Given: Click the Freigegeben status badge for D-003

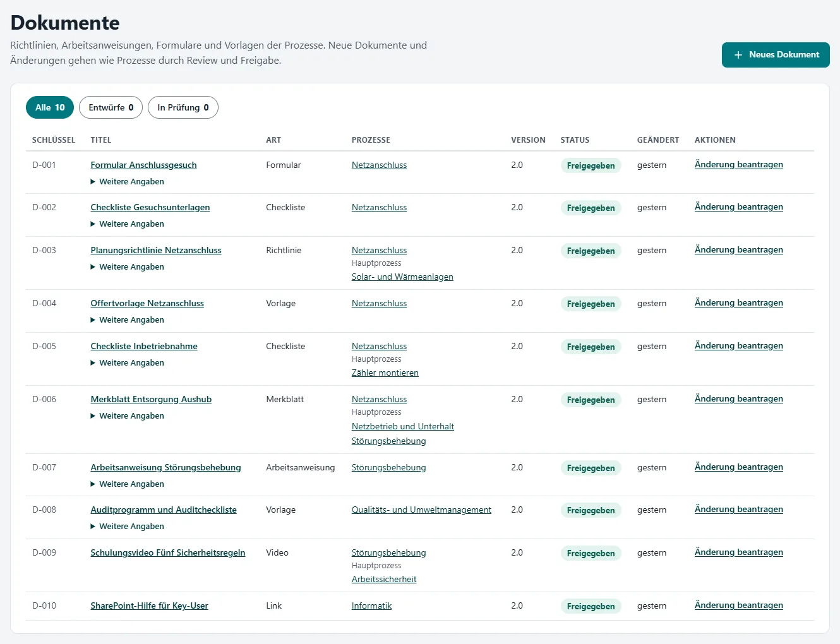Looking at the screenshot, I should tap(591, 251).
